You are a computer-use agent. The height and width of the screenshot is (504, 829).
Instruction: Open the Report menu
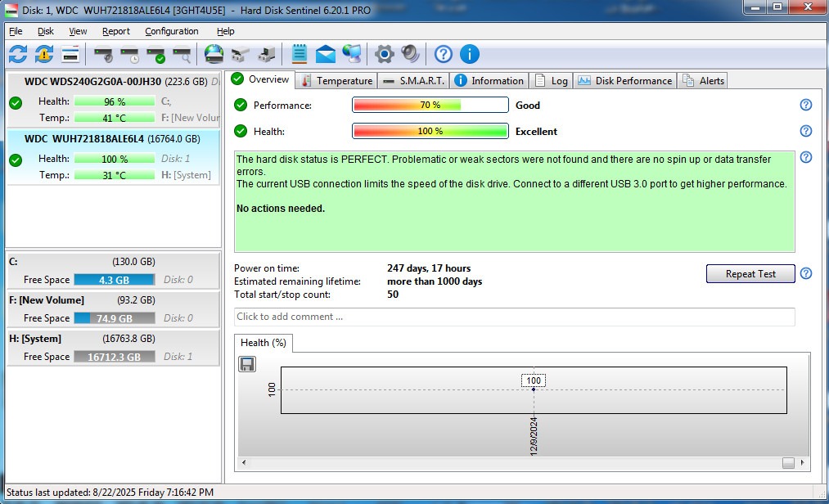click(x=115, y=31)
